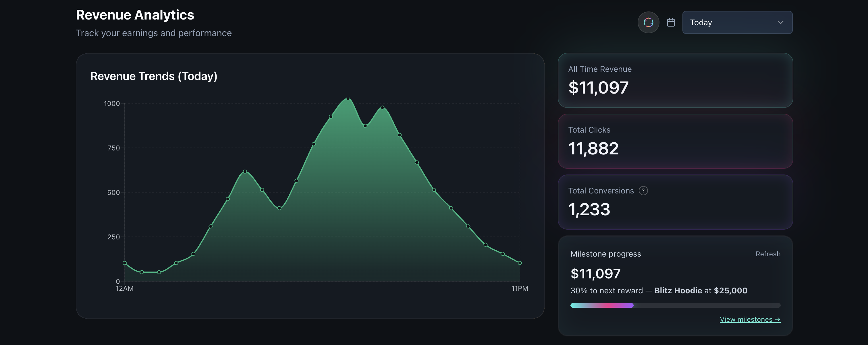This screenshot has height=345, width=868.
Task: Select the highest peak data point on chart
Action: [348, 99]
